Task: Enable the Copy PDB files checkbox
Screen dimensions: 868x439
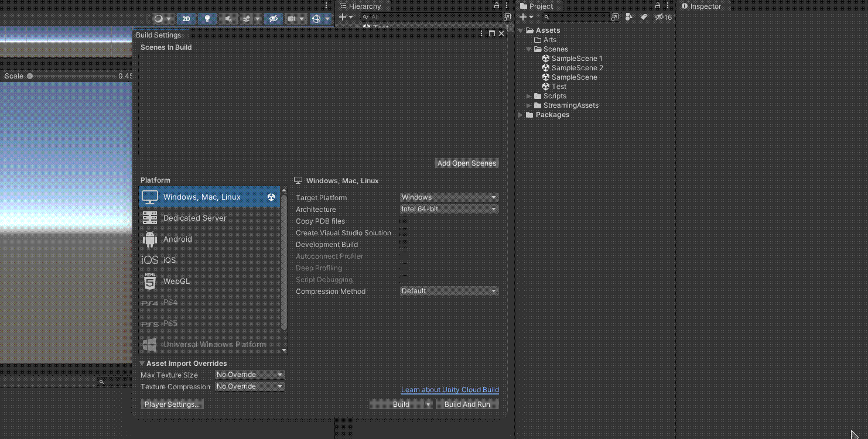Action: 403,221
